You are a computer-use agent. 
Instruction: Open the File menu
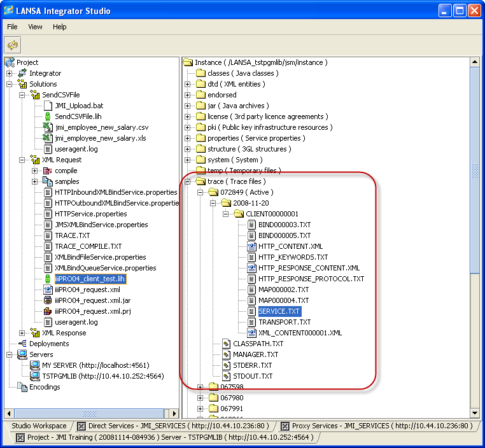tap(12, 27)
